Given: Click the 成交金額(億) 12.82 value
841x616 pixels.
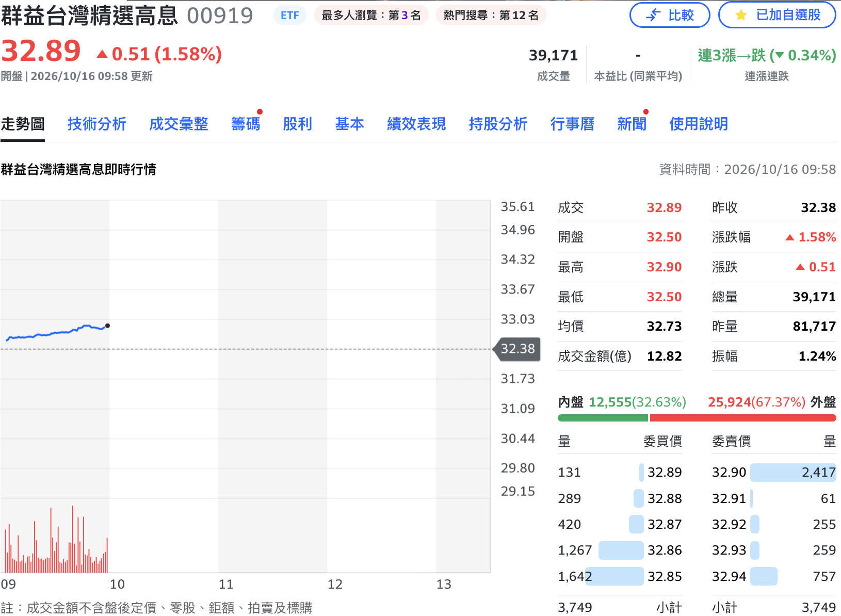Looking at the screenshot, I should pos(665,356).
